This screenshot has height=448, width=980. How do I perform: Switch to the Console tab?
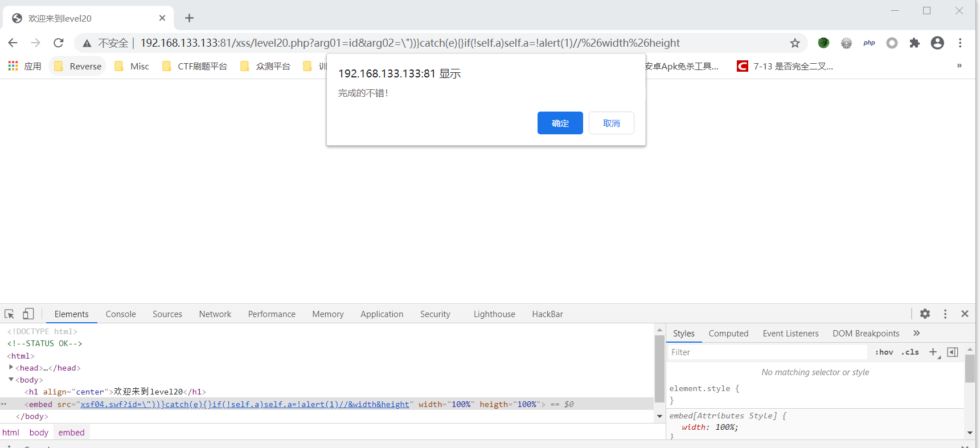click(121, 314)
